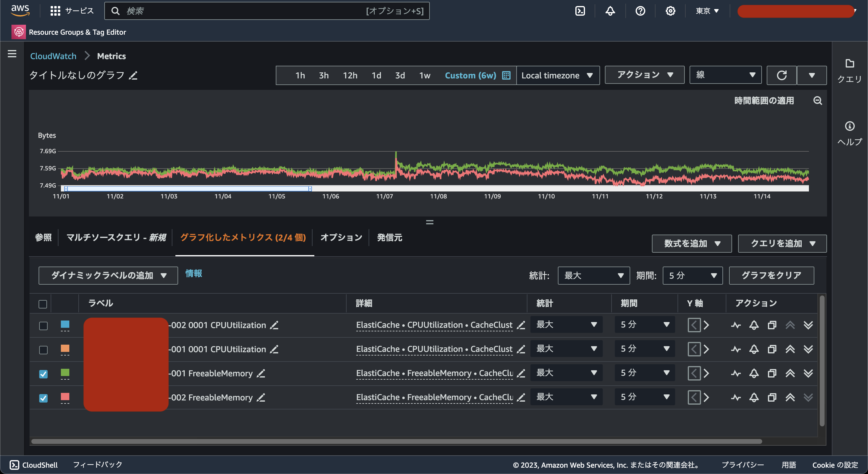Click the green color swatch for 001 FreeableMemory
868x474 pixels.
point(65,372)
